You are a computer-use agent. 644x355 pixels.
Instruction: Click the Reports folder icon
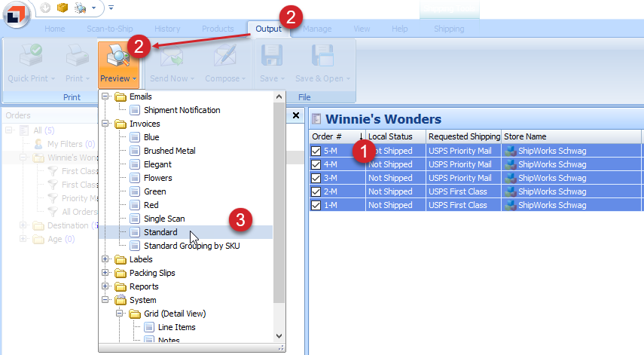pyautogui.click(x=121, y=287)
